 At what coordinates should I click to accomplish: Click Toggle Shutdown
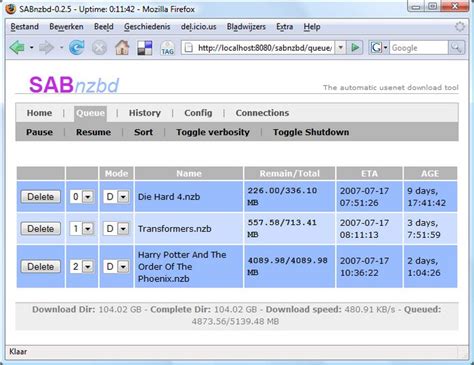(311, 132)
